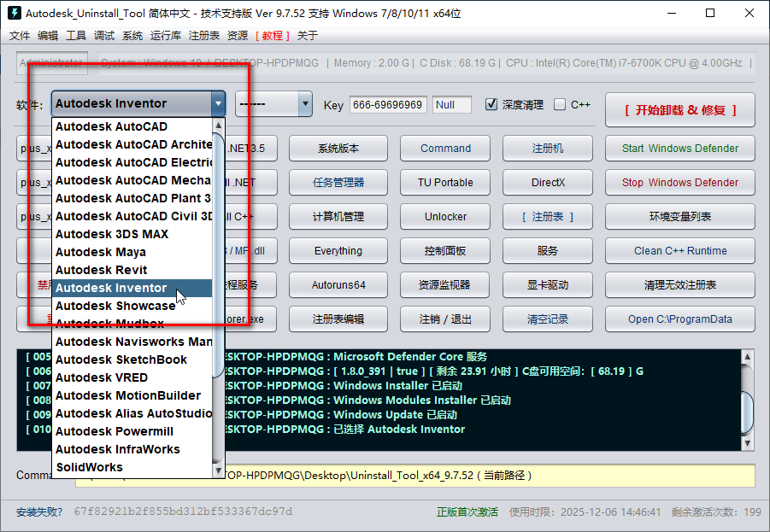The width and height of the screenshot is (770, 532).
Task: Click log panel scroll up arrow
Action: (x=747, y=356)
